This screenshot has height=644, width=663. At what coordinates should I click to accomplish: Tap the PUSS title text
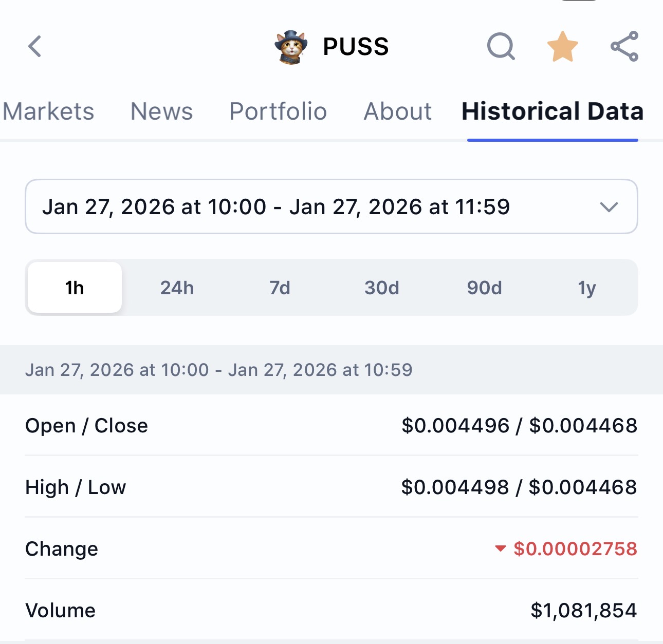(356, 47)
